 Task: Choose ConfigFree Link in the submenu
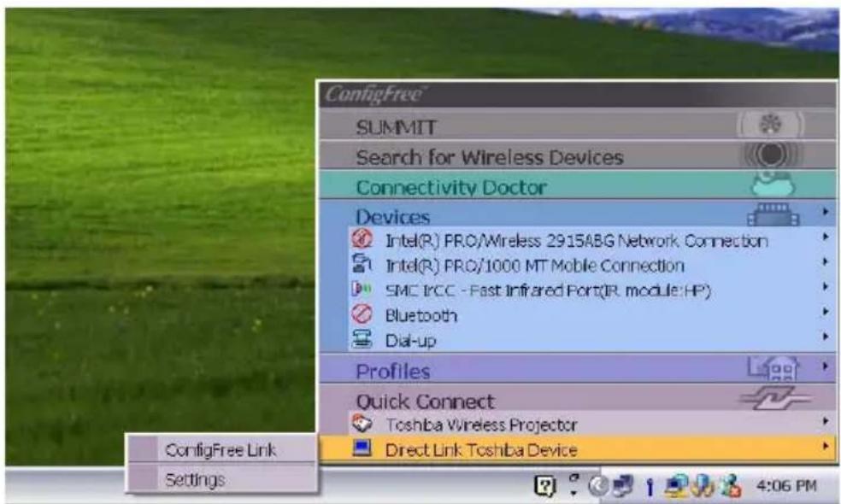point(221,449)
